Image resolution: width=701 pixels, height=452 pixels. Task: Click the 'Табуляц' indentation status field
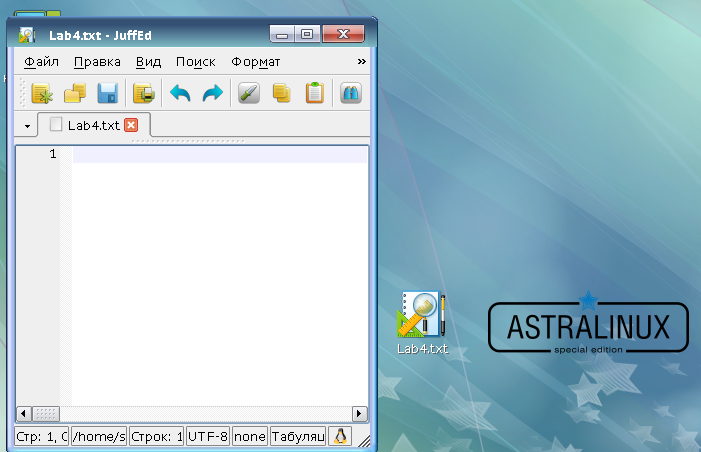click(298, 436)
